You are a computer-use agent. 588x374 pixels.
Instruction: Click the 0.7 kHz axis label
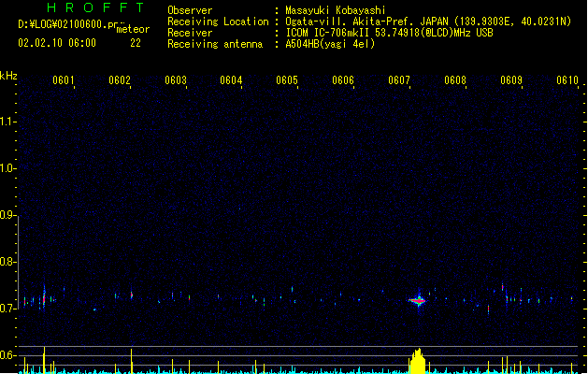pyautogui.click(x=7, y=309)
